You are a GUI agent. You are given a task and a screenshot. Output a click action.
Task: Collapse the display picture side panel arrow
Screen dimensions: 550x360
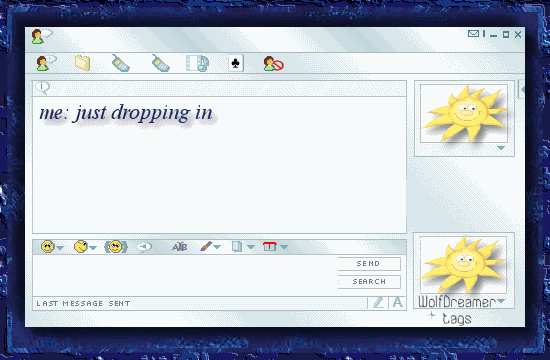click(x=522, y=90)
